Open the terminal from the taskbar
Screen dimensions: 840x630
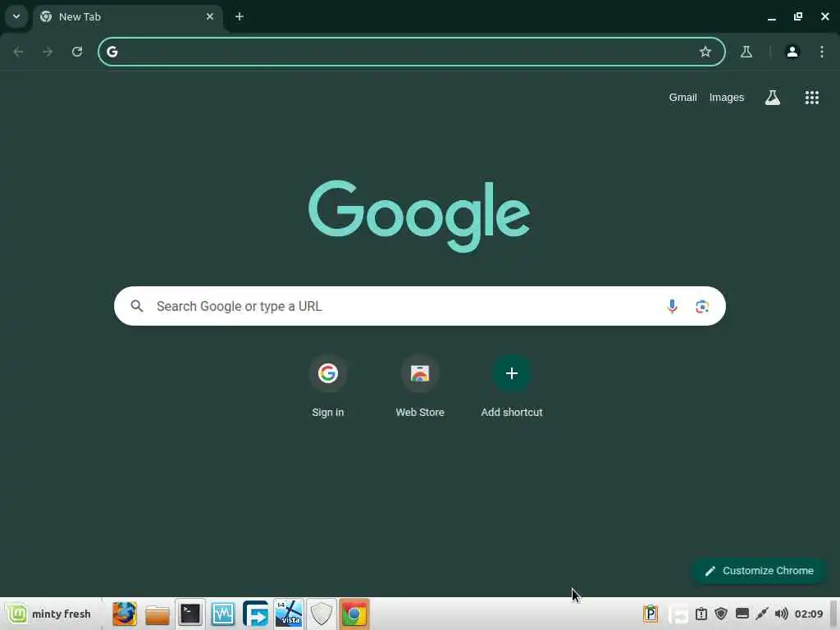pyautogui.click(x=189, y=614)
